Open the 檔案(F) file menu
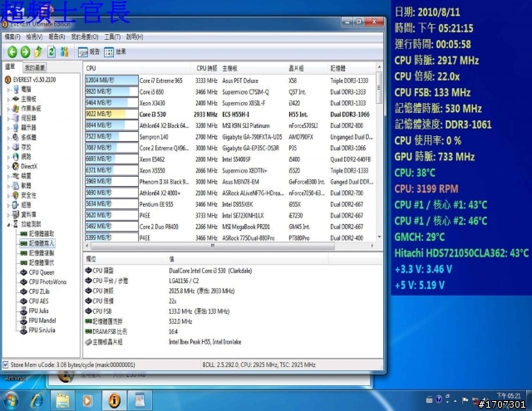Image resolution: width=532 pixels, height=411 pixels. 12,37
